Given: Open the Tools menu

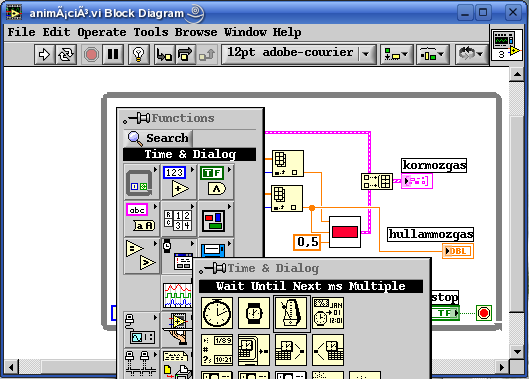Looking at the screenshot, I should (151, 32).
